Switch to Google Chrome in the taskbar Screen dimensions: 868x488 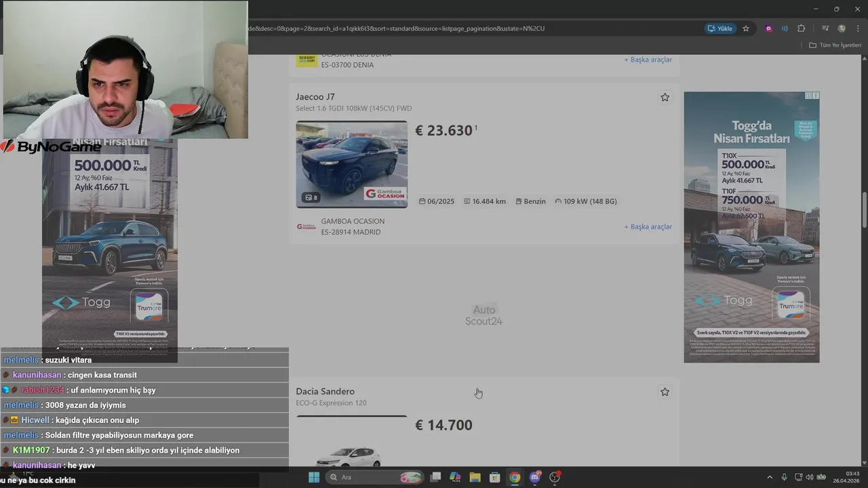(515, 477)
